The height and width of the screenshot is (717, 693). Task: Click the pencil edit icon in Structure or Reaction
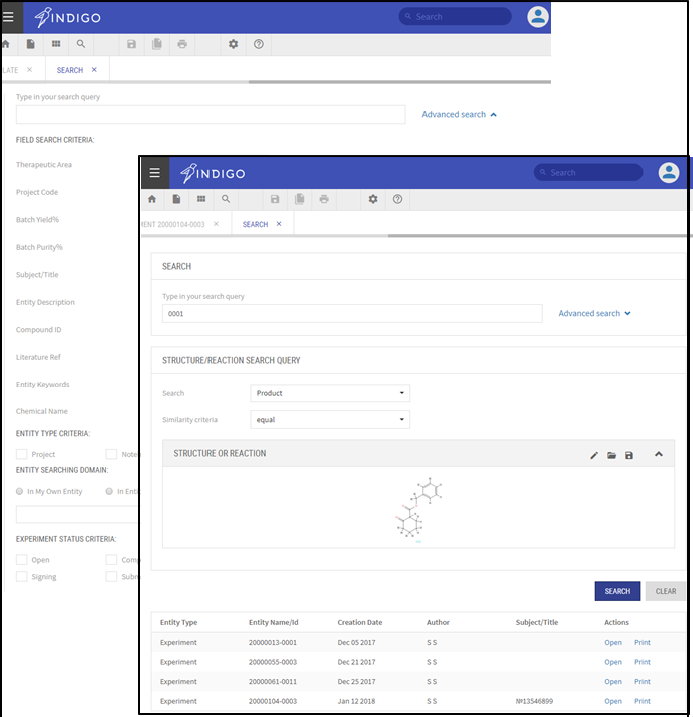[594, 455]
